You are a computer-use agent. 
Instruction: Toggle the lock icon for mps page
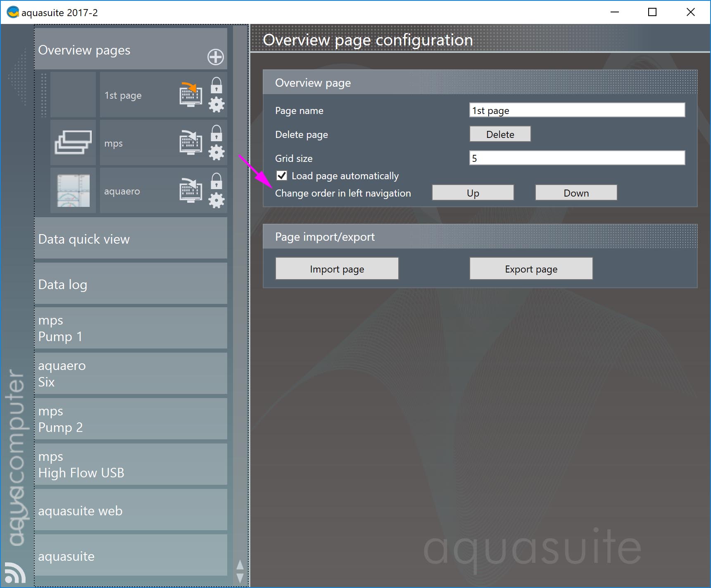(x=216, y=133)
